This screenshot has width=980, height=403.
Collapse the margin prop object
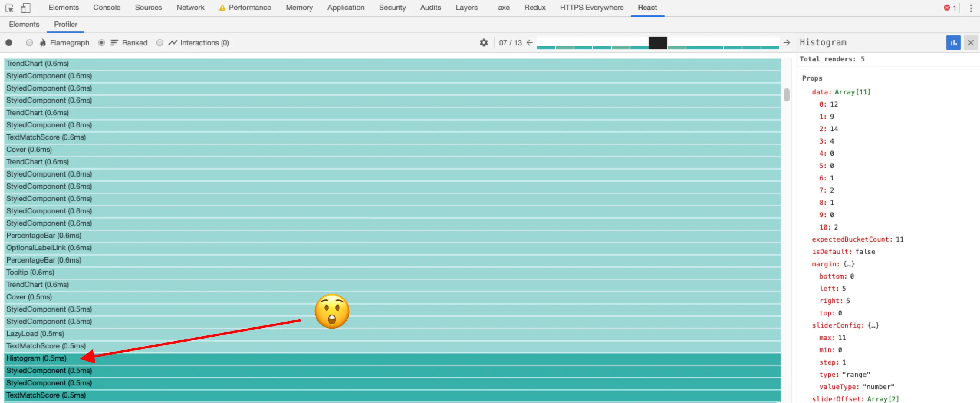(x=833, y=264)
